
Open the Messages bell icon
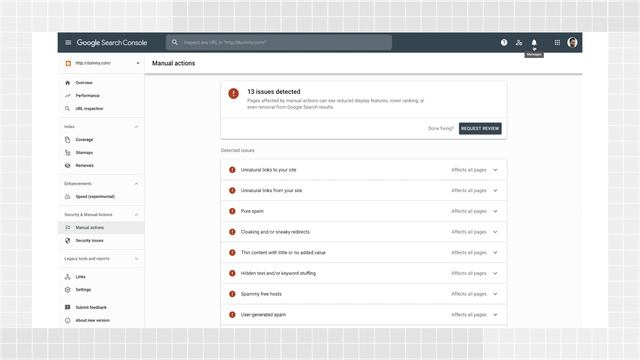pos(534,42)
